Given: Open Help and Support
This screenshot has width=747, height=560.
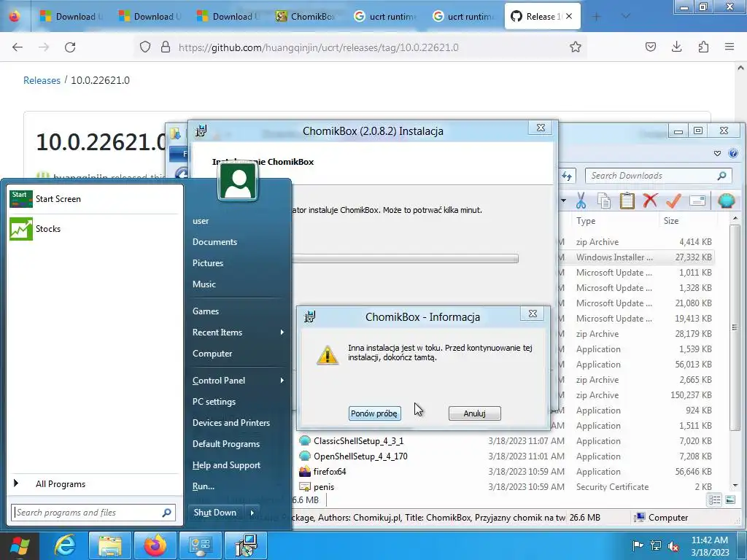Looking at the screenshot, I should tap(226, 465).
